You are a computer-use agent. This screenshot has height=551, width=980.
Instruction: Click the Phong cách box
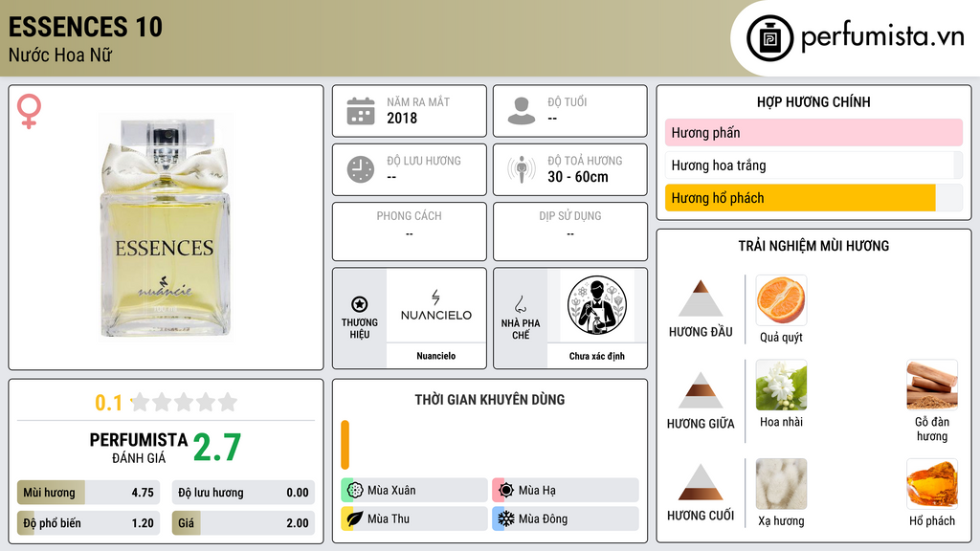pos(410,231)
